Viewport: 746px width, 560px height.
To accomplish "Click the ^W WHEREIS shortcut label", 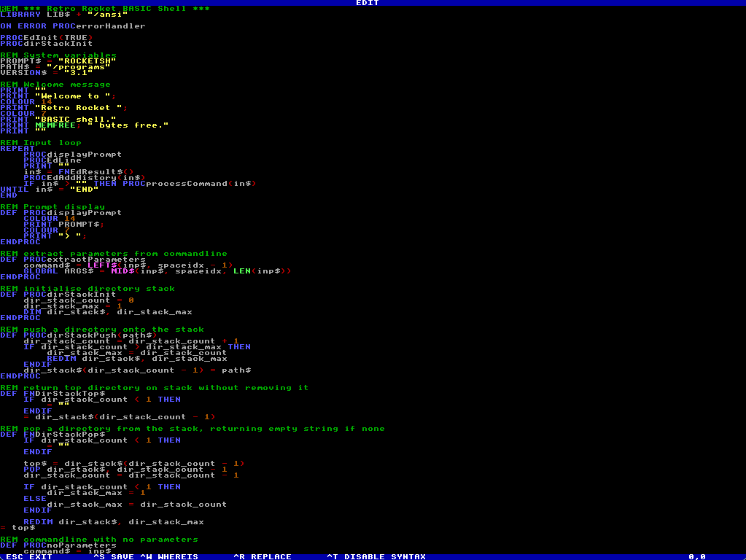I will tap(169, 556).
